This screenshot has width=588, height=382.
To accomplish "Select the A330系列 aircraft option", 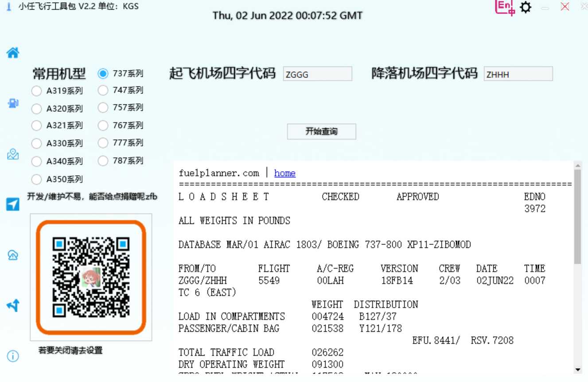I will tap(57, 143).
